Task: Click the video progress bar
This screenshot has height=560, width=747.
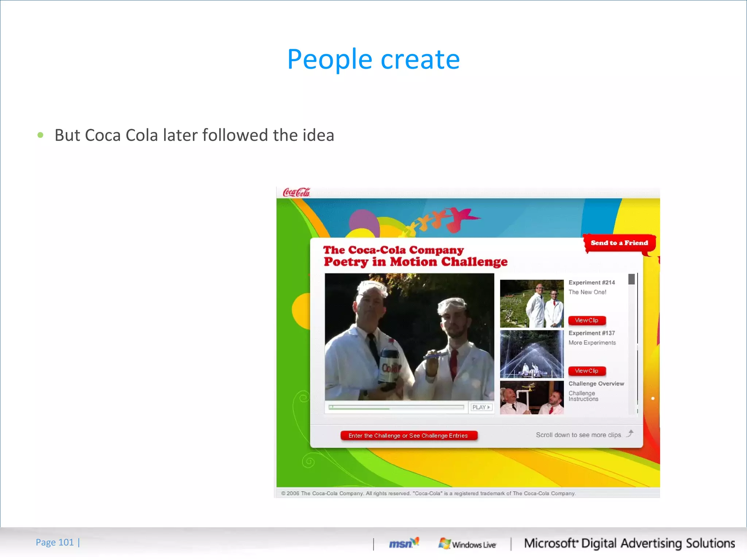Action: [x=396, y=407]
